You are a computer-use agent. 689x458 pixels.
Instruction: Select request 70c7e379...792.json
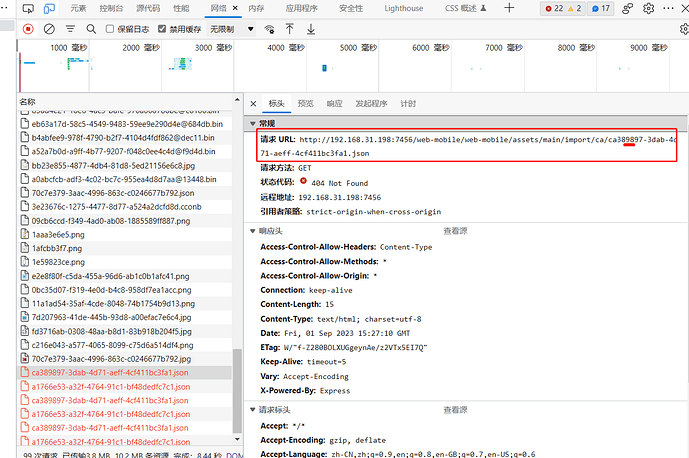[x=125, y=193]
